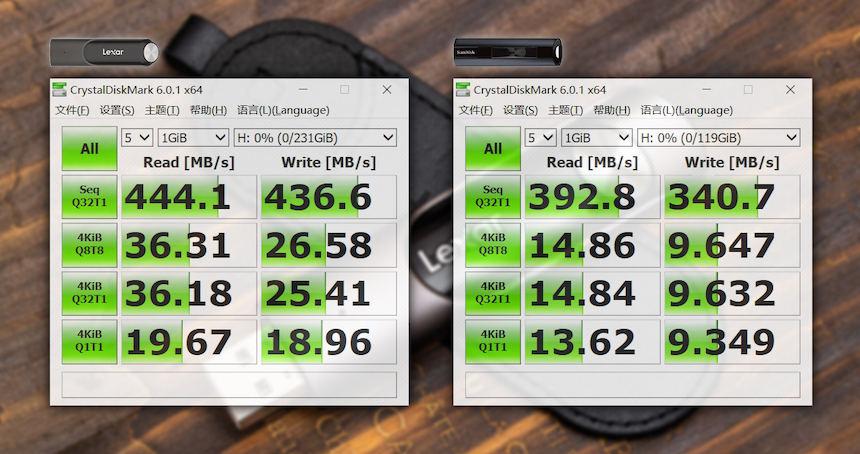Open 设置(S) menu in the right window

(520, 110)
